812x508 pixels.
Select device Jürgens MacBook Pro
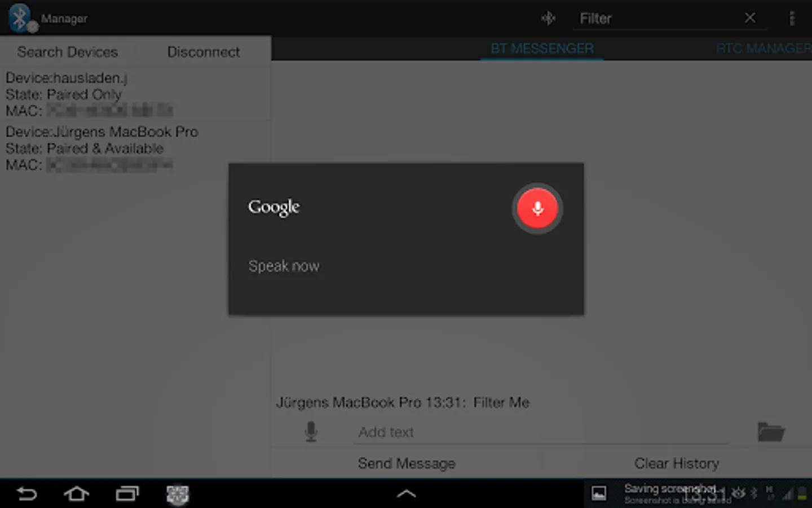135,148
